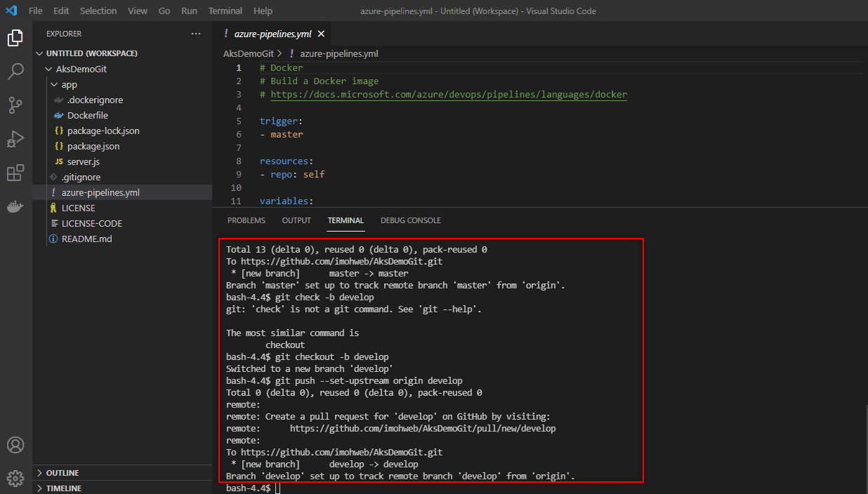The image size is (868, 494).
Task: Open the Manage gear icon
Action: [x=15, y=479]
